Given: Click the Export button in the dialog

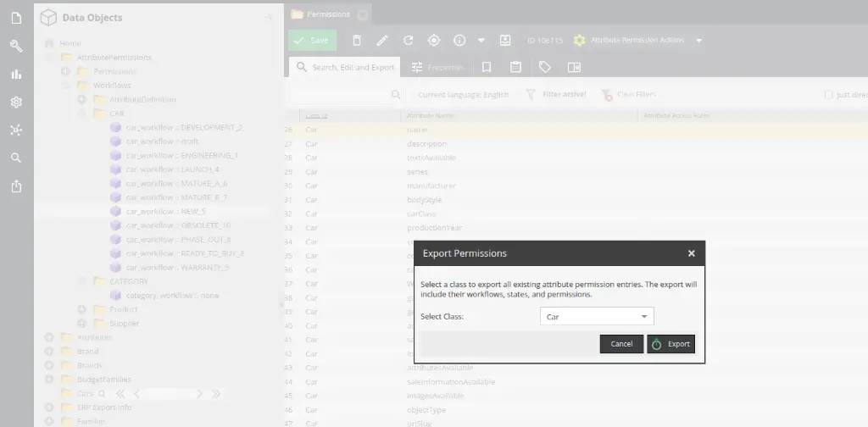Looking at the screenshot, I should click(671, 344).
